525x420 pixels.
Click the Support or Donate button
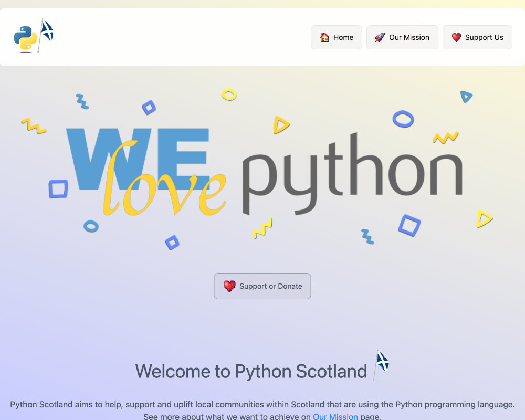[x=262, y=286]
